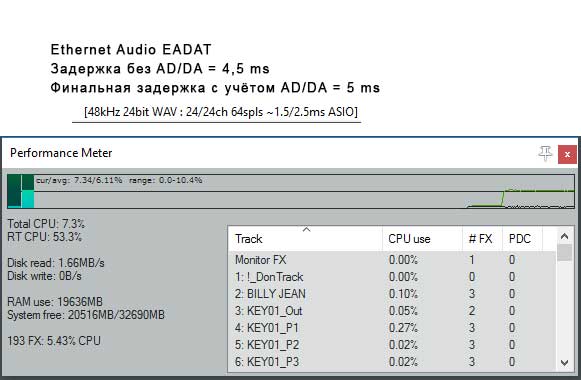Select track 4: KEY01_P1
581x380 pixels.
(x=392, y=328)
